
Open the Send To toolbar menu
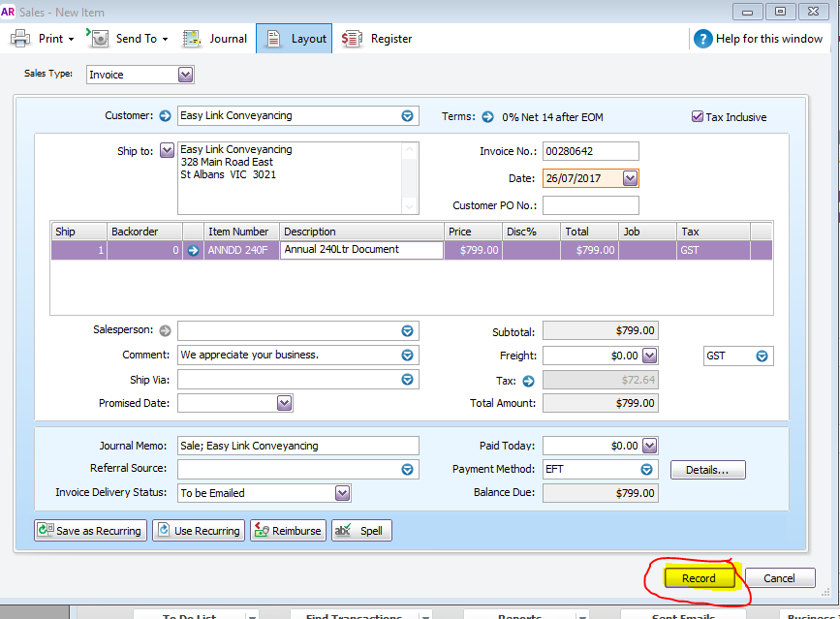128,39
